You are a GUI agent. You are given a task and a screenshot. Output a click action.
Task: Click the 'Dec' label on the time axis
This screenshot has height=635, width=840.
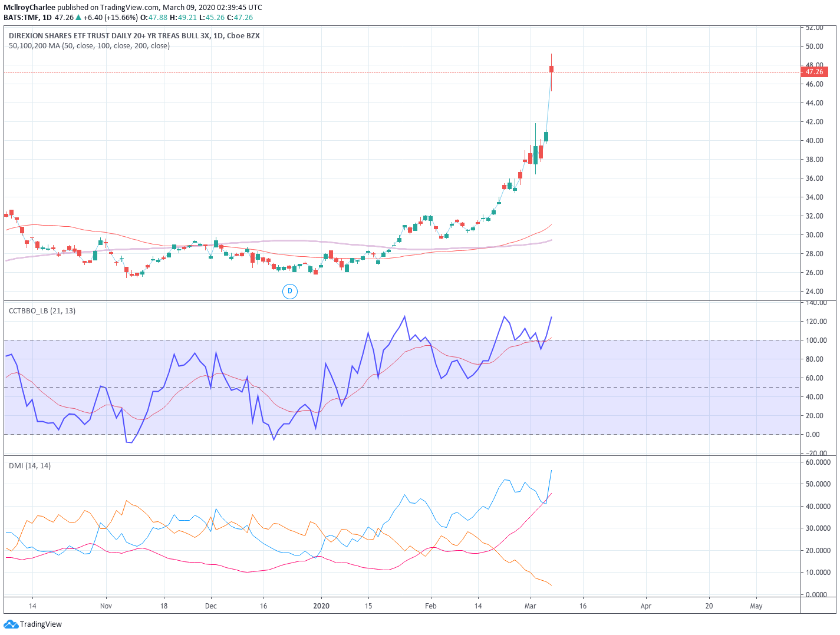[211, 606]
